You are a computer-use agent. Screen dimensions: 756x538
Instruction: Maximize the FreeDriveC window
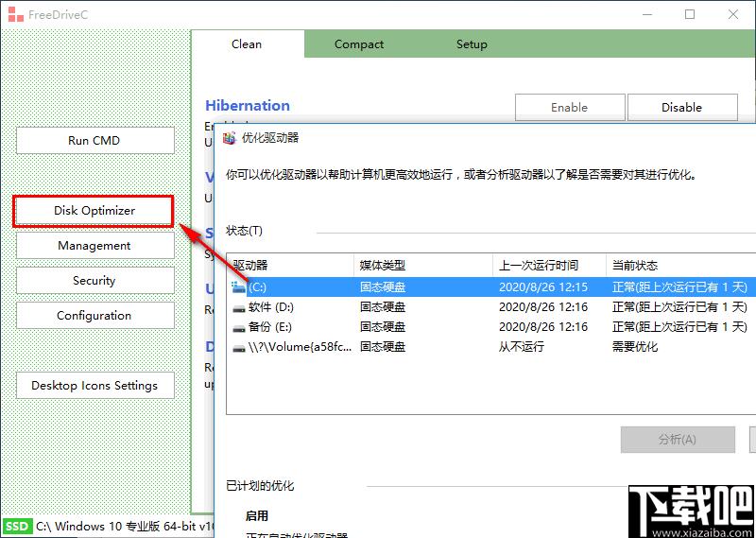(690, 14)
